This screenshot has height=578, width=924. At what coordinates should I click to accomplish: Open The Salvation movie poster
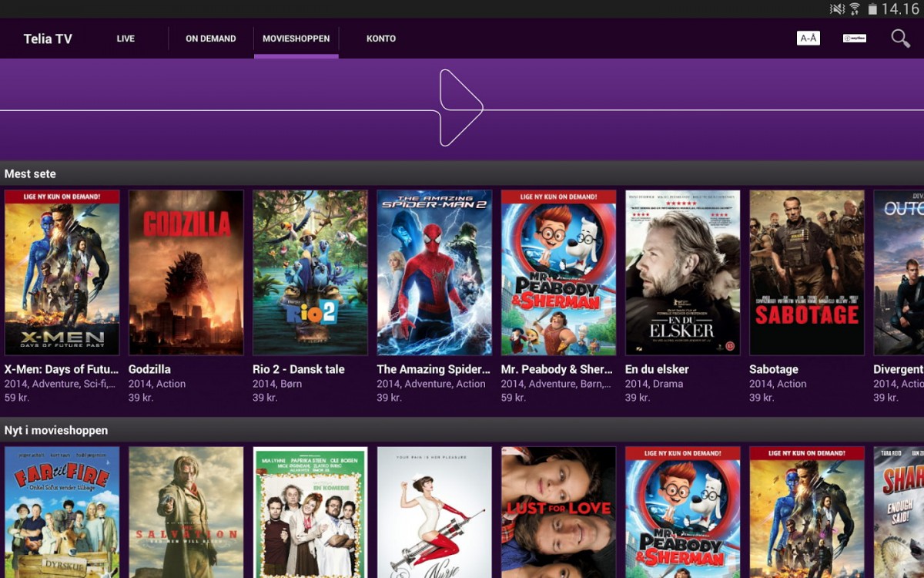click(x=186, y=512)
